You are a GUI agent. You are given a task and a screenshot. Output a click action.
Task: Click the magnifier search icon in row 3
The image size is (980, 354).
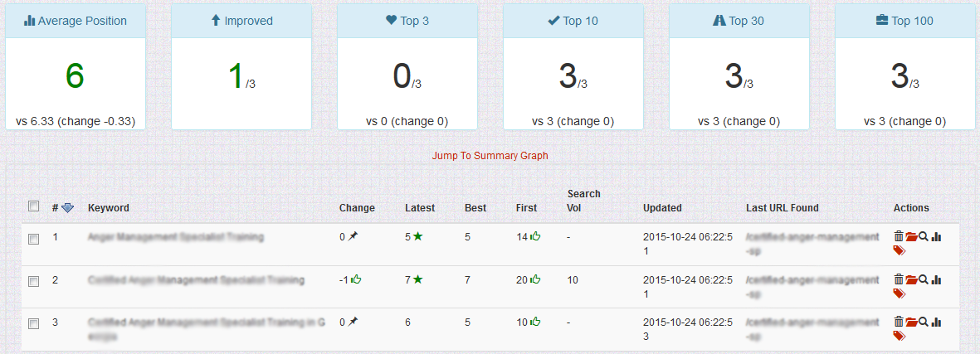[924, 322]
